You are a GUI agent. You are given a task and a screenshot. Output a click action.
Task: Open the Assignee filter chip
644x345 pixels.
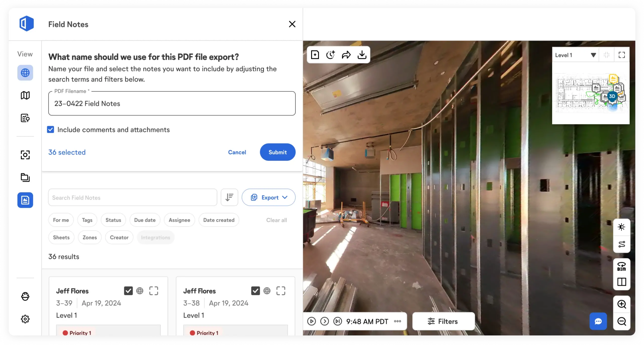coord(179,220)
